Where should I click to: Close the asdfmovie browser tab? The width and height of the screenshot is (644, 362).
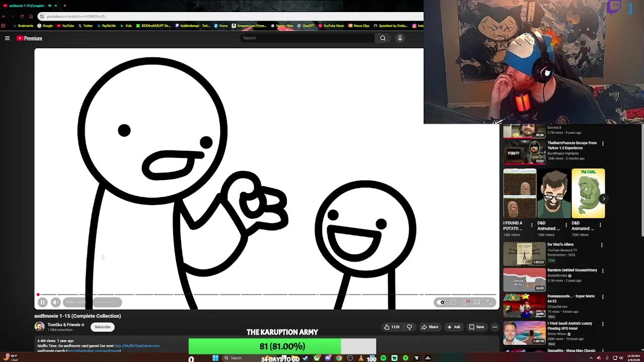pyautogui.click(x=56, y=6)
